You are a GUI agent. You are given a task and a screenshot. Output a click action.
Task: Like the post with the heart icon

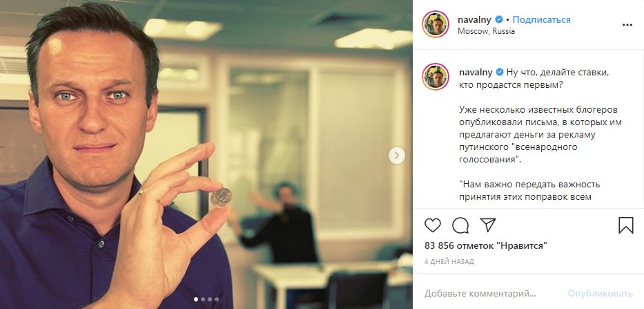433,225
